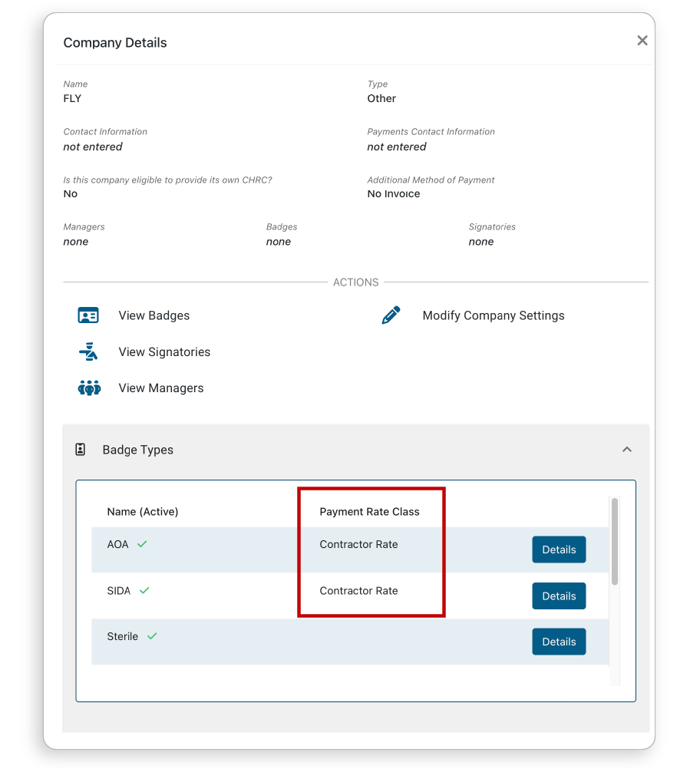
Task: Click the View Managers group icon
Action: pos(89,388)
